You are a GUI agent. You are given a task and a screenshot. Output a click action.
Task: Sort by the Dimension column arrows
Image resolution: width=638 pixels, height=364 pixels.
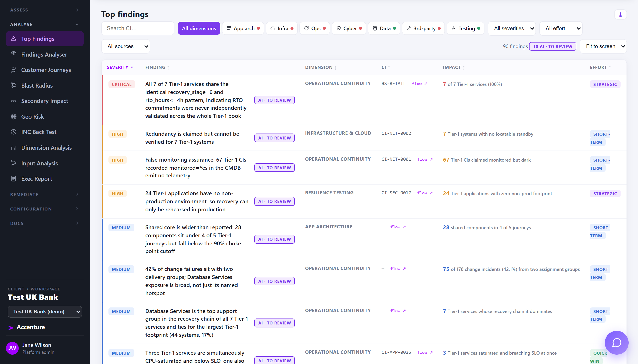(336, 67)
